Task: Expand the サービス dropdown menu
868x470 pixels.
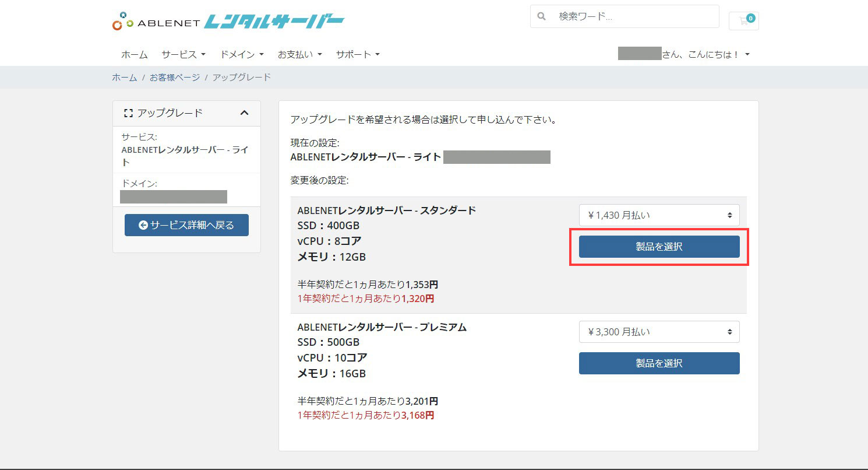Action: point(184,54)
